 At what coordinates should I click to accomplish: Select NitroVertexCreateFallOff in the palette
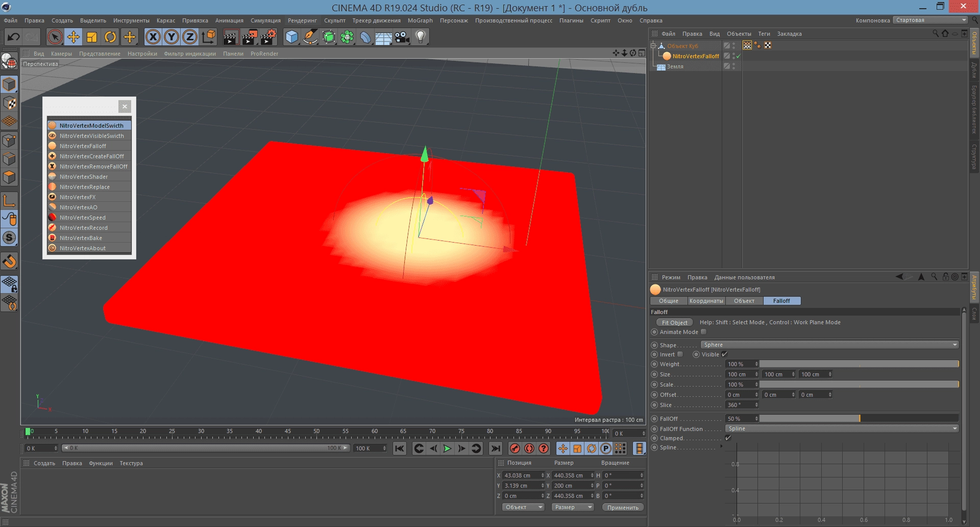click(89, 156)
